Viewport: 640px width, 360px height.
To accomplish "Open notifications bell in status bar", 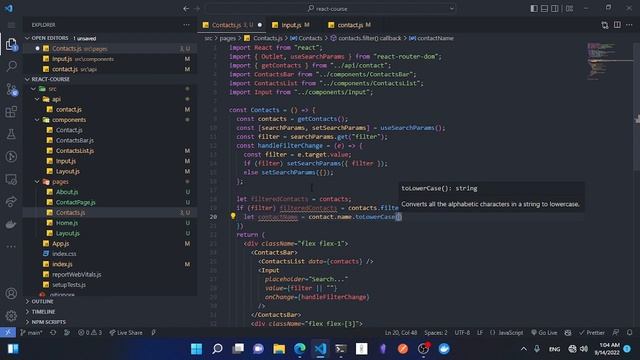I will click(x=630, y=333).
